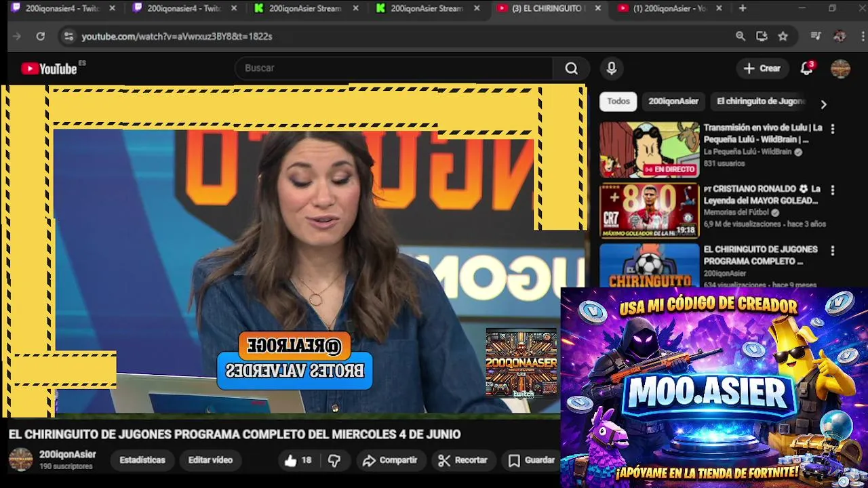Like the video with thumbs up 18
This screenshot has width=868, height=488.
[298, 460]
